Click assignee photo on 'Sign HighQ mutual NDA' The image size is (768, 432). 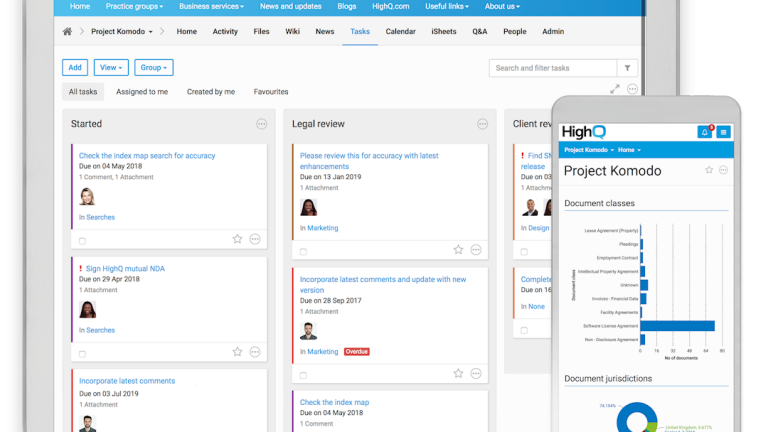pyautogui.click(x=88, y=310)
